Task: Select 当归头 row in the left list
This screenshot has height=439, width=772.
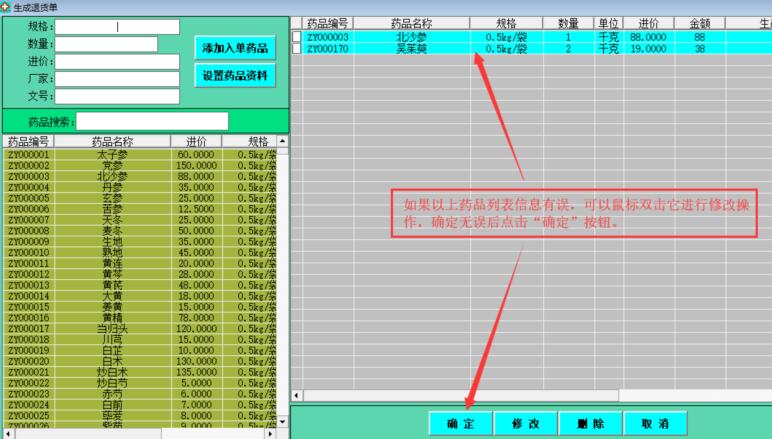Action: [113, 328]
